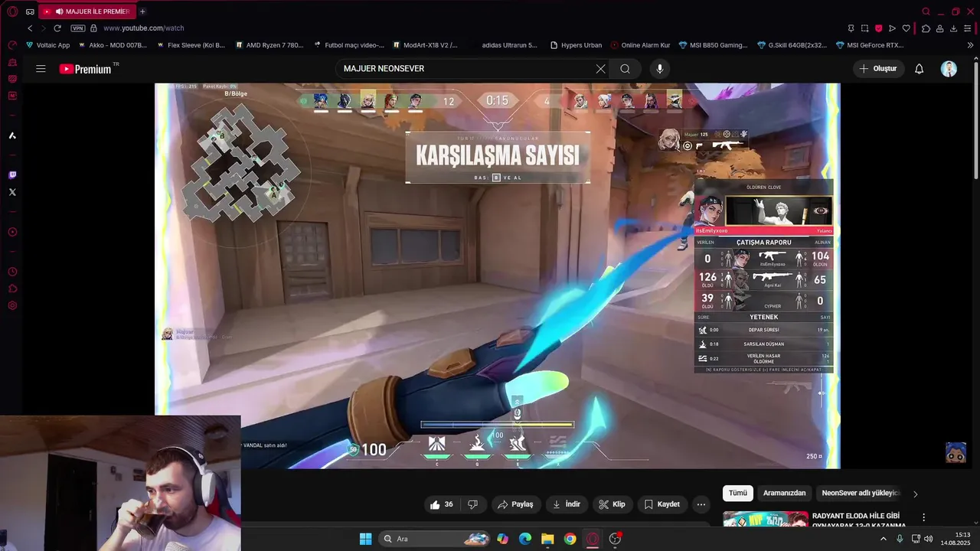Open options for RADYANT ELODA video
This screenshot has height=551, width=980.
tap(924, 517)
